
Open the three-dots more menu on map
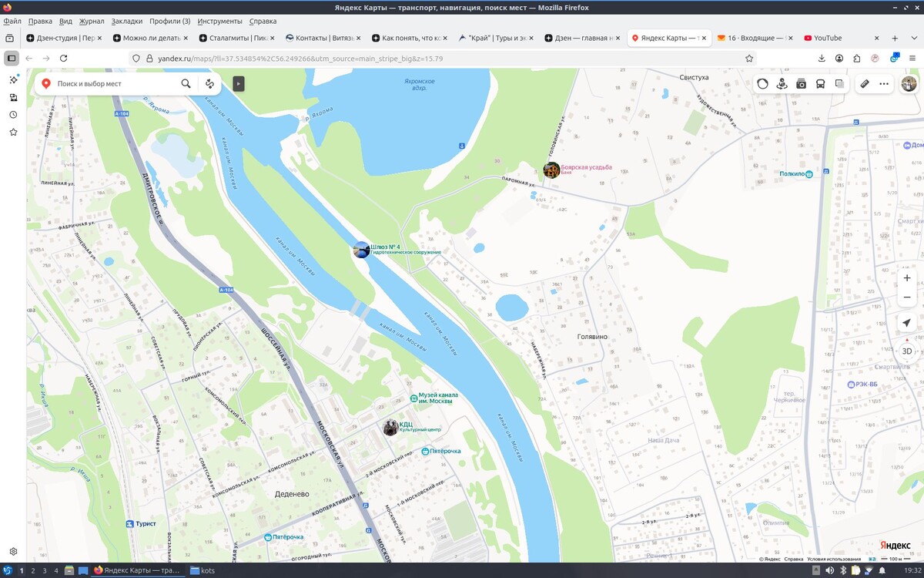884,83
